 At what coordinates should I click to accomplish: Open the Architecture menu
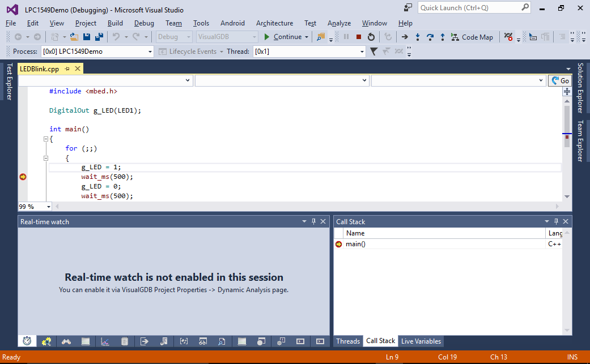click(x=275, y=23)
